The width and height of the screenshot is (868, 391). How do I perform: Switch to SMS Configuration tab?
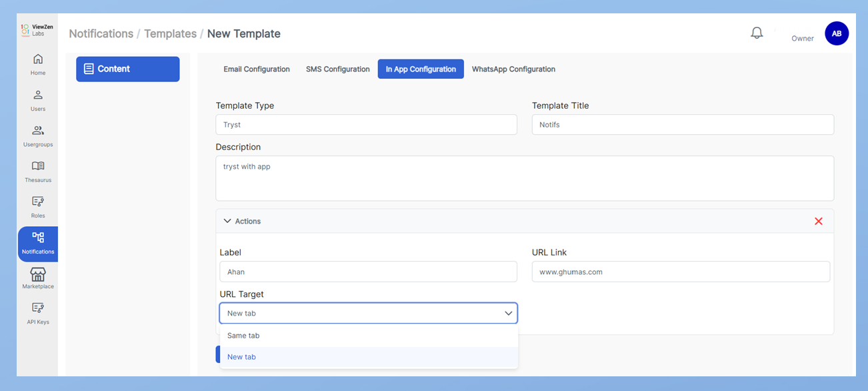[337, 69]
